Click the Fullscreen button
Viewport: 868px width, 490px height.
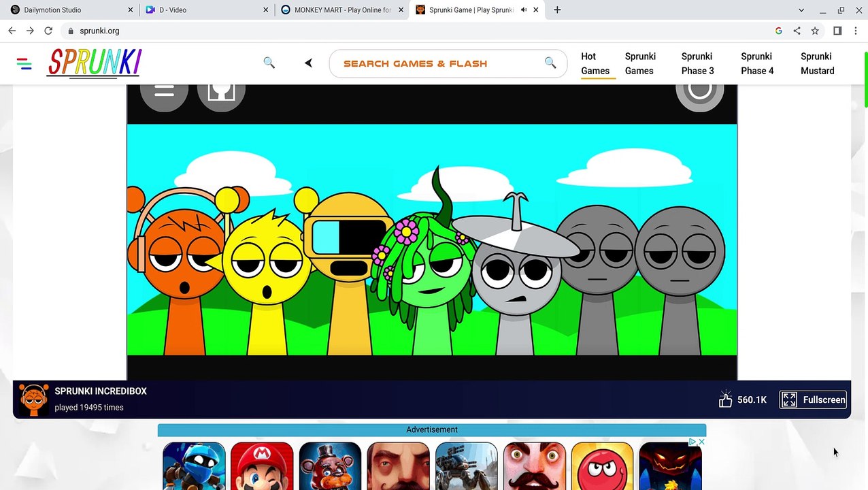coord(814,399)
